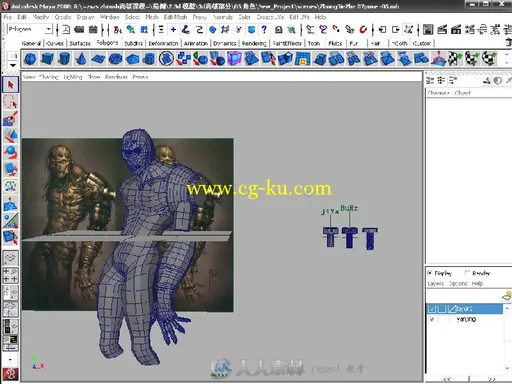The image size is (512, 384).
Task: Open the Edit Mesh menu
Action: tap(175, 17)
